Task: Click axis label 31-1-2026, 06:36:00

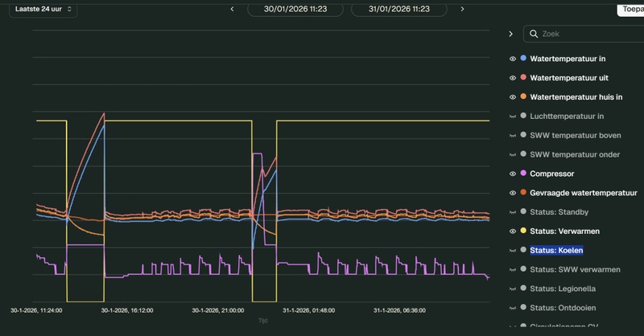Action: coord(399,310)
